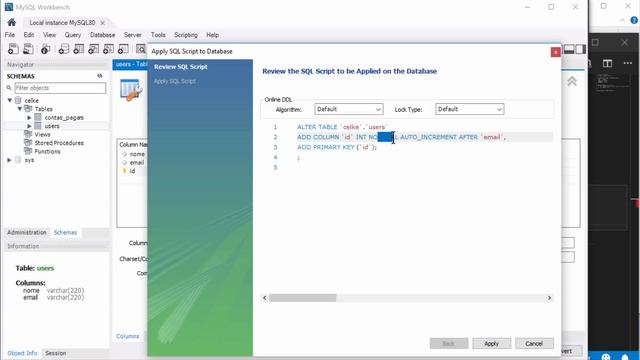
Task: Open the Algorithm dropdown
Action: pyautogui.click(x=349, y=109)
